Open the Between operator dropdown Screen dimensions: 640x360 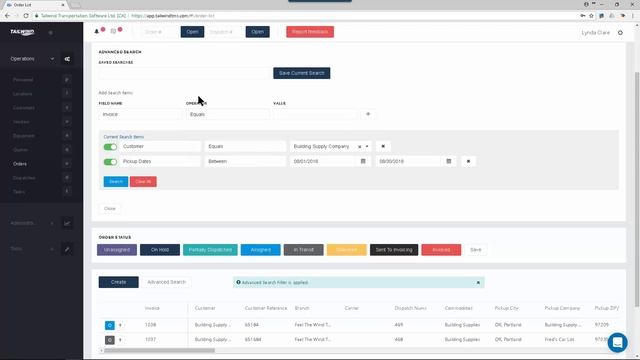point(245,161)
